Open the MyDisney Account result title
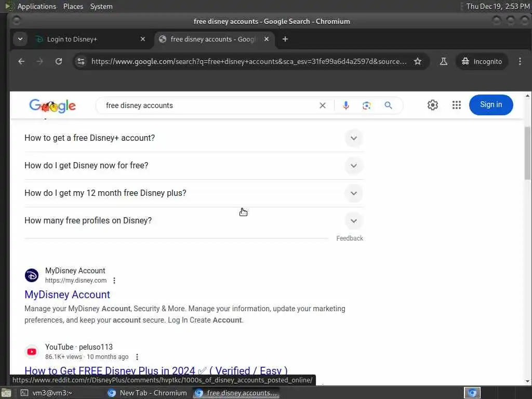532x399 pixels. pos(67,295)
